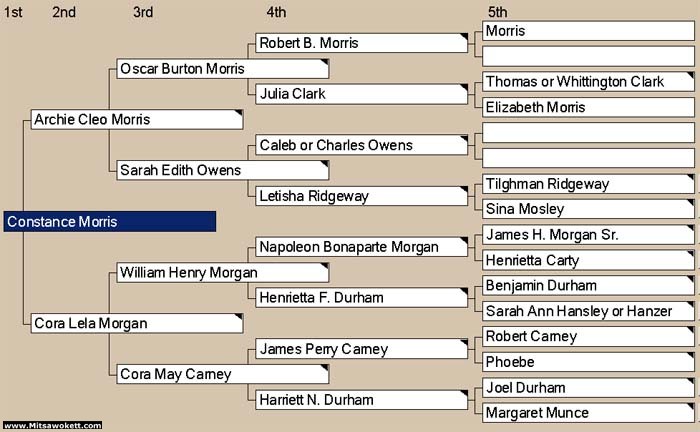Click corner marker on Robert B. Morris box
700x432 pixels.
(x=464, y=37)
